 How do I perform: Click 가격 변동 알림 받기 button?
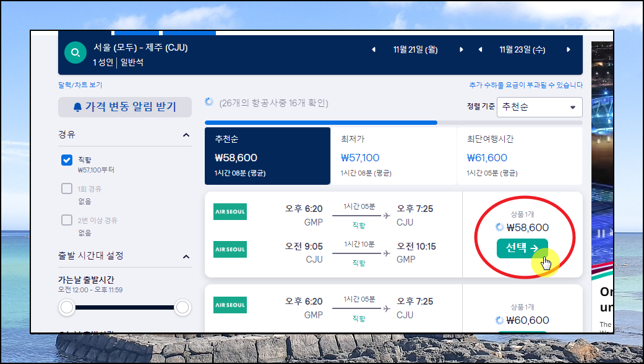tap(125, 107)
